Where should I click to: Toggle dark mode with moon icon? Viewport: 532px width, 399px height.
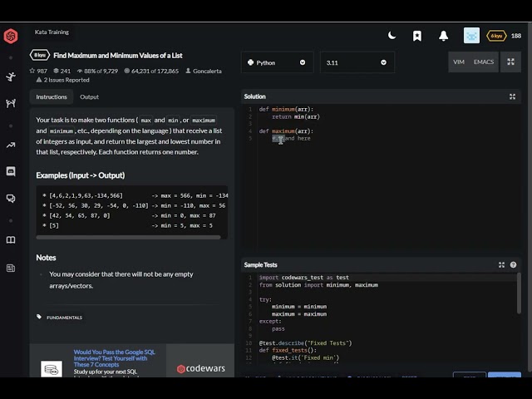point(392,35)
